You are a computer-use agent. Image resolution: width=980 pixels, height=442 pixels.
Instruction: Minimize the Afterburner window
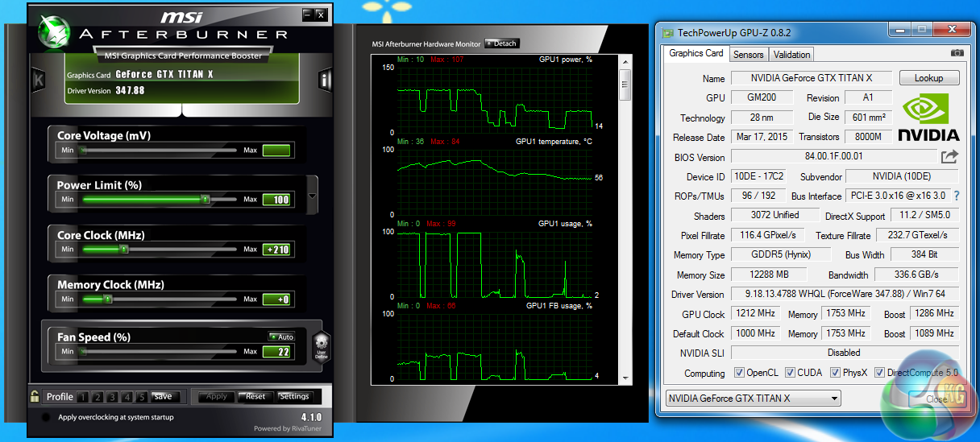tap(308, 14)
